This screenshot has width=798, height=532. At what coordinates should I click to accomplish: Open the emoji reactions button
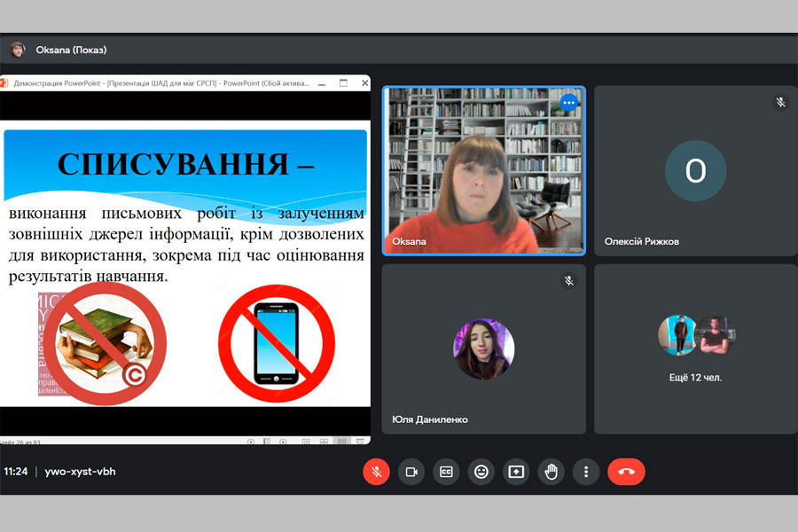481,472
